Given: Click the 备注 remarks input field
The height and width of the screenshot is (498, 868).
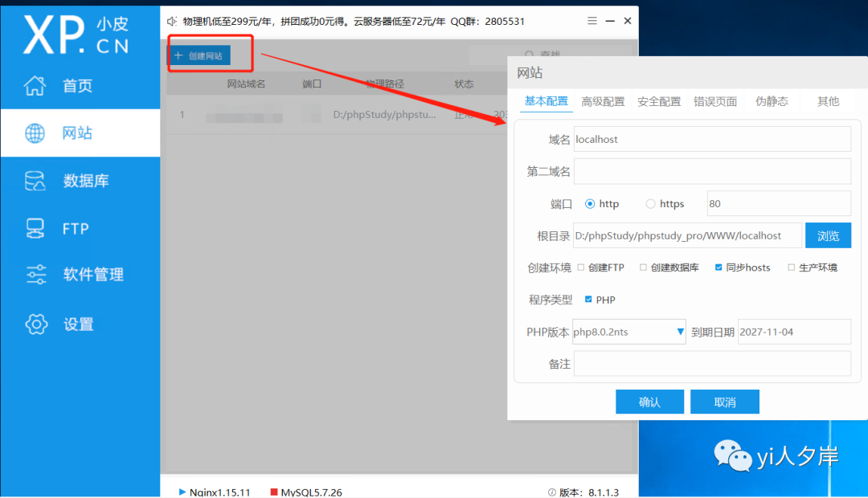Looking at the screenshot, I should [x=712, y=364].
